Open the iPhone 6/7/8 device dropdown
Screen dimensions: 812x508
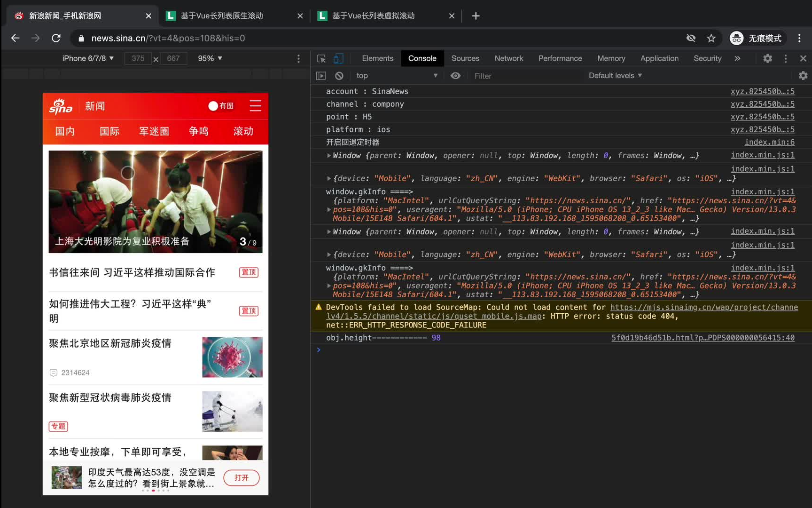[x=88, y=58]
